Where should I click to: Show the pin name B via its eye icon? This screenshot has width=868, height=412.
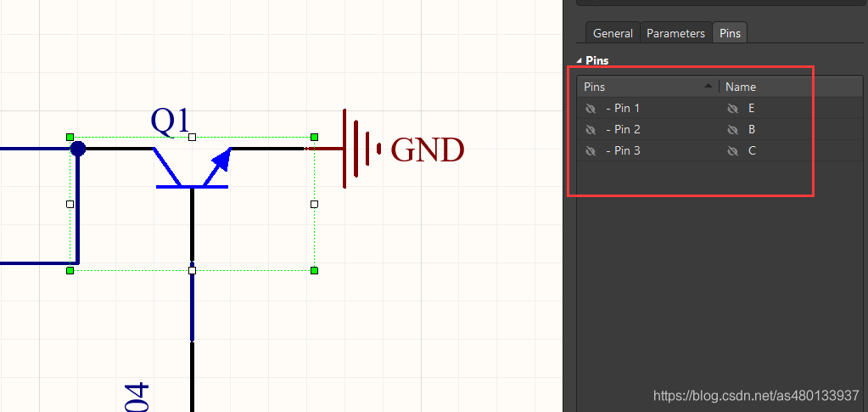click(x=733, y=130)
